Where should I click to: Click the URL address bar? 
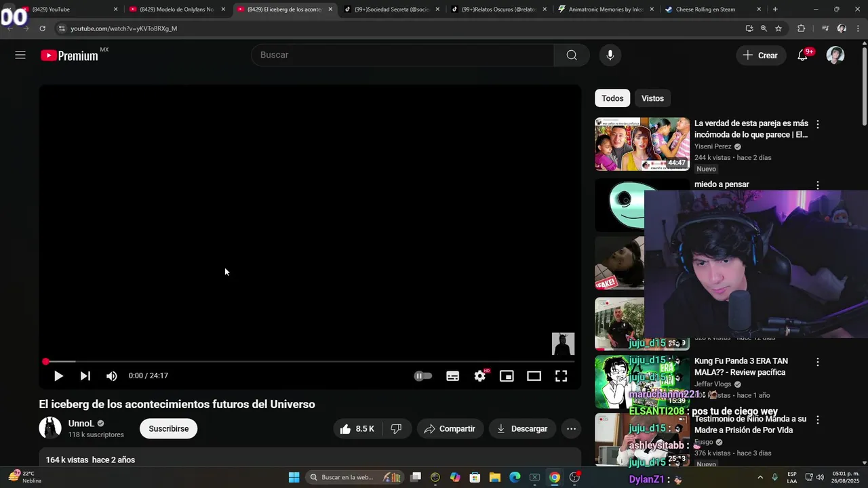click(400, 28)
